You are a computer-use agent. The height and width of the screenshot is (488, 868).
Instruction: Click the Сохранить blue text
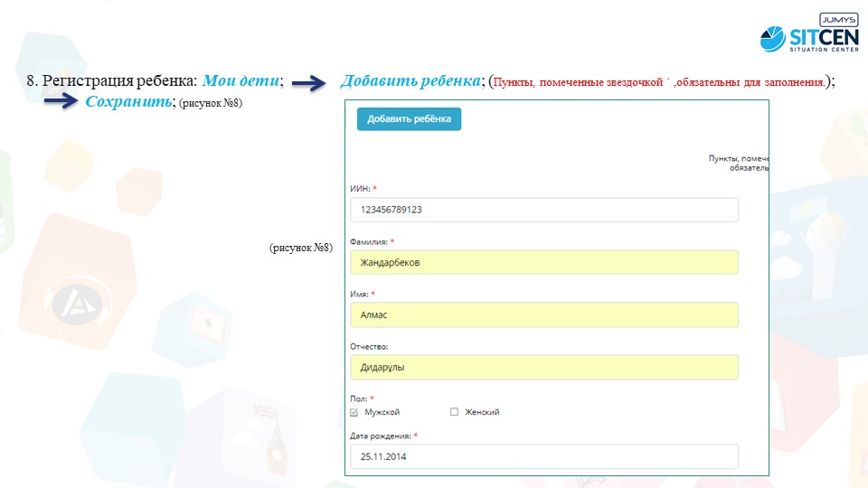point(128,102)
